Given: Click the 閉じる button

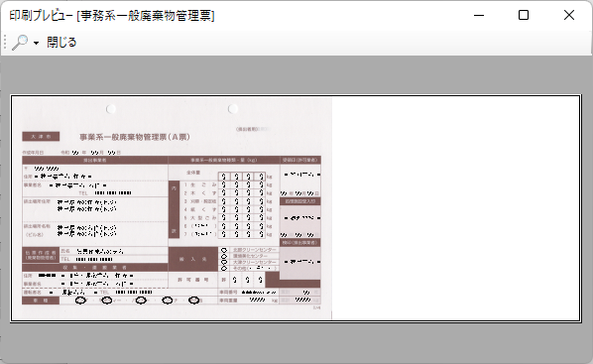Looking at the screenshot, I should (x=61, y=42).
